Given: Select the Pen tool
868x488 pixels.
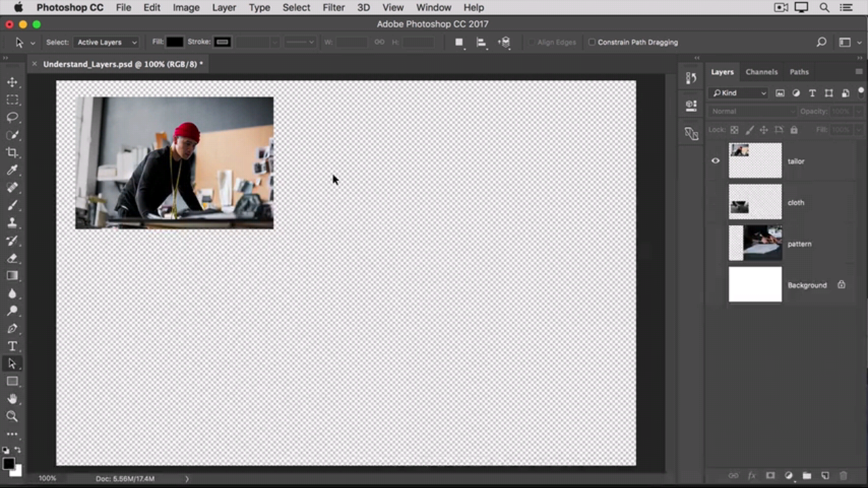Looking at the screenshot, I should coord(12,329).
